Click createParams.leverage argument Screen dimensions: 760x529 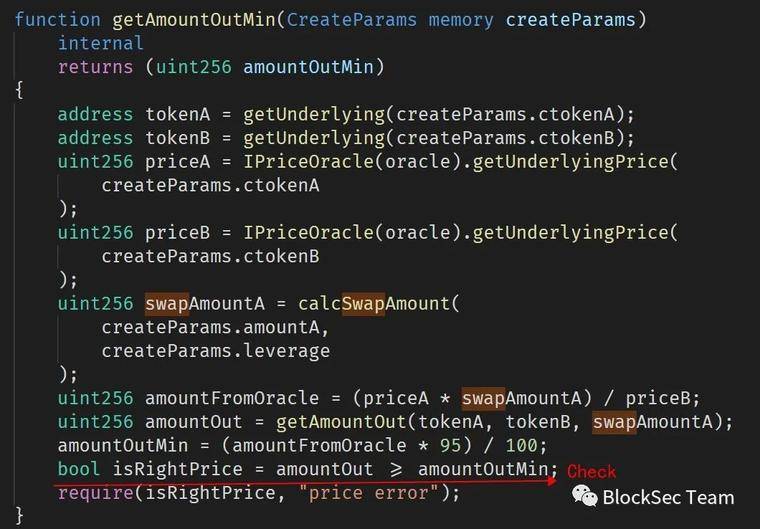(216, 351)
